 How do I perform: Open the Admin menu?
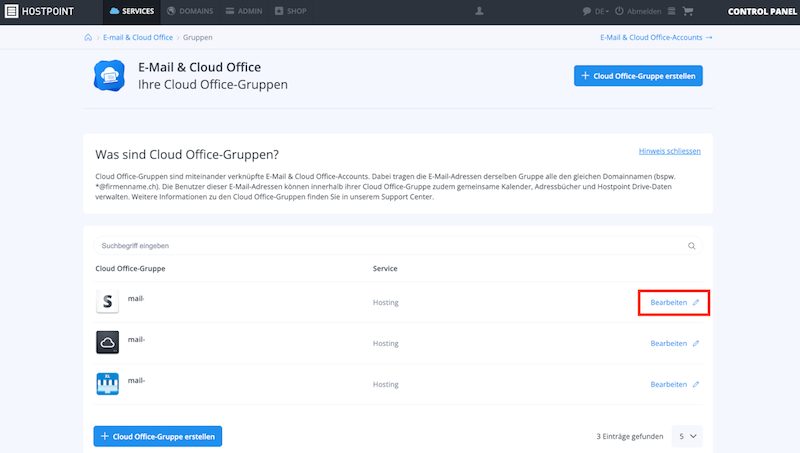[x=244, y=11]
